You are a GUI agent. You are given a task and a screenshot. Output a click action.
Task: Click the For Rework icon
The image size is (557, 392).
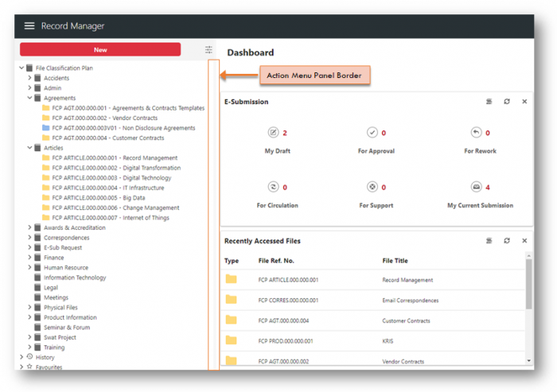pyautogui.click(x=476, y=133)
